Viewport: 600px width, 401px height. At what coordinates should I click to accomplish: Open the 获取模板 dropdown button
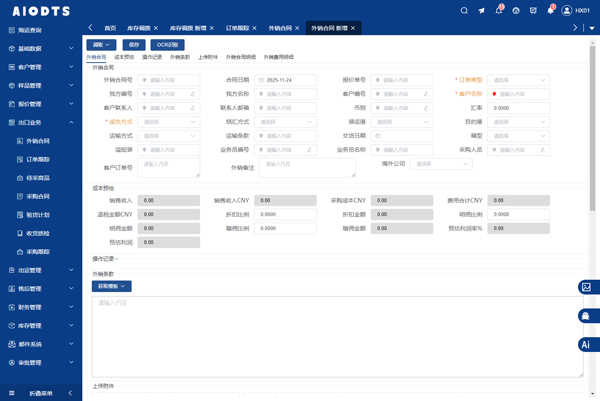pyautogui.click(x=111, y=286)
